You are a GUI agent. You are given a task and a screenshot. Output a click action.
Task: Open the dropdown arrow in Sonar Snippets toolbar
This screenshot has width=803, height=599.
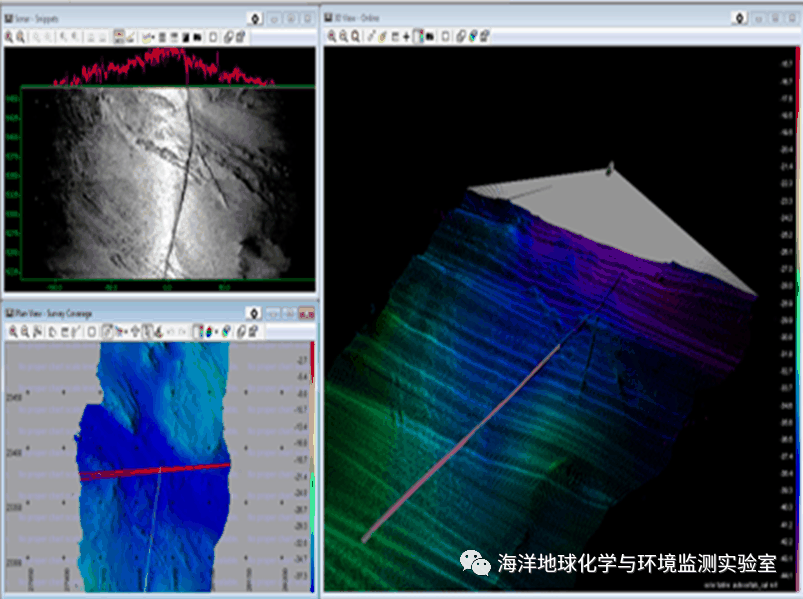pyautogui.click(x=153, y=36)
